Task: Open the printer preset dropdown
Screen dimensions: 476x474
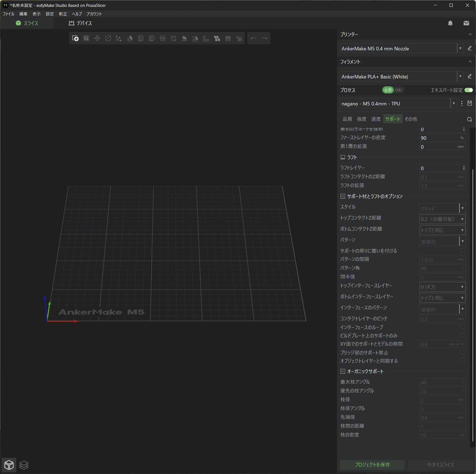Action: [460, 48]
